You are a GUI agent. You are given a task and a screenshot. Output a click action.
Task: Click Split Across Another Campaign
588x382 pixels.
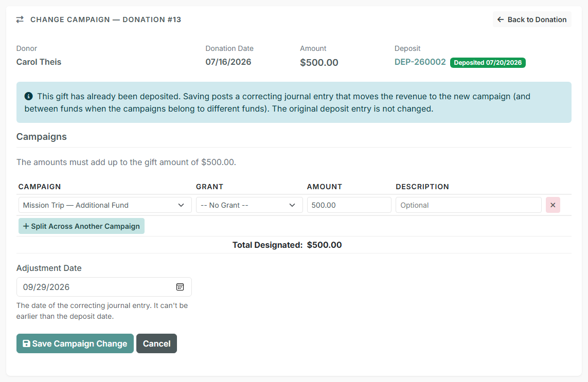click(81, 226)
